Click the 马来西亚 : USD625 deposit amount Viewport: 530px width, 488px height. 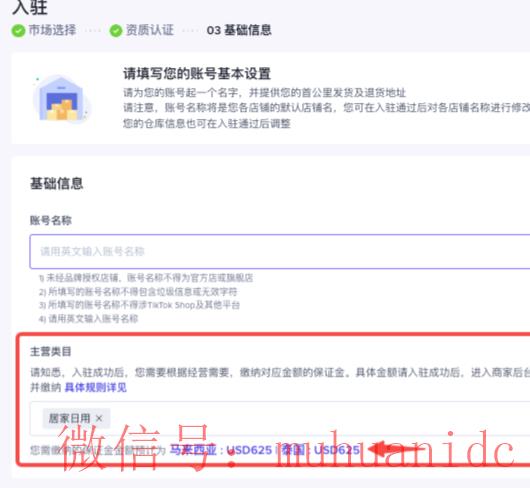pos(220,450)
